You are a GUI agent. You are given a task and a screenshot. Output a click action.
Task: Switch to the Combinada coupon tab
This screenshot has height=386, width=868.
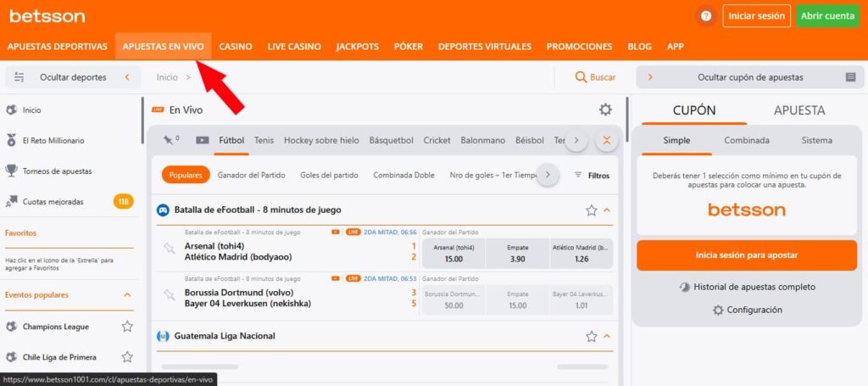click(x=746, y=141)
